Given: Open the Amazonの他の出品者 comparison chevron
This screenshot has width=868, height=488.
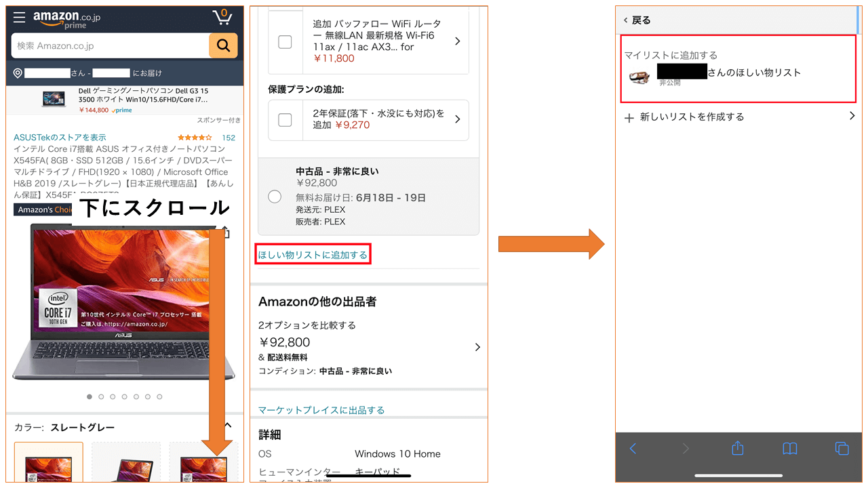Looking at the screenshot, I should [x=477, y=346].
